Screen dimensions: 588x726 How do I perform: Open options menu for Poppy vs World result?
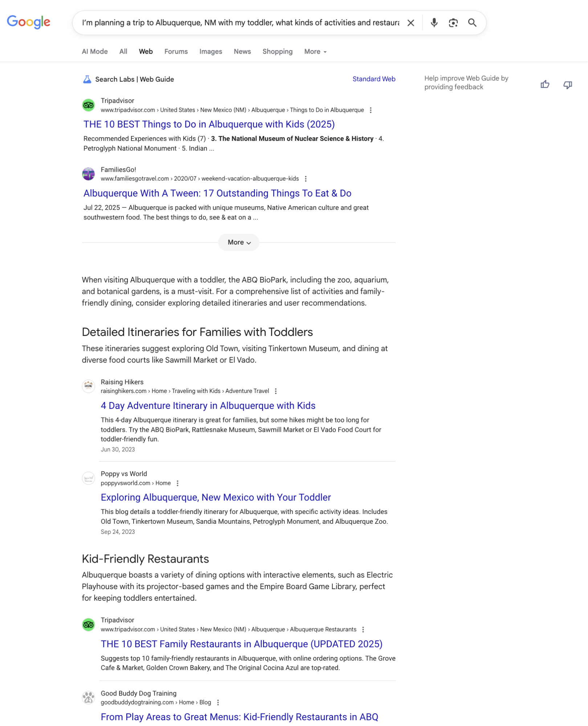tap(177, 483)
